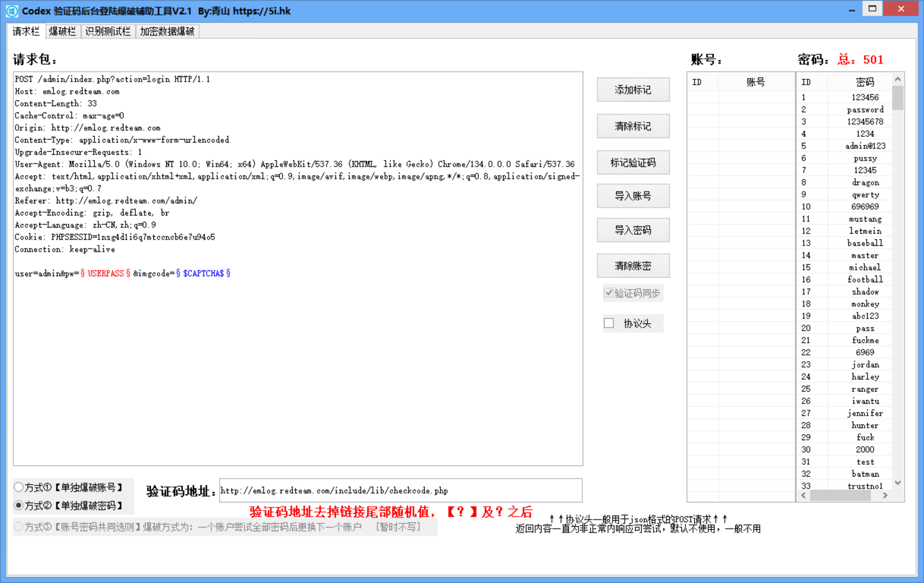
Task: Switch to the 请求栏 tab
Action: 26,31
